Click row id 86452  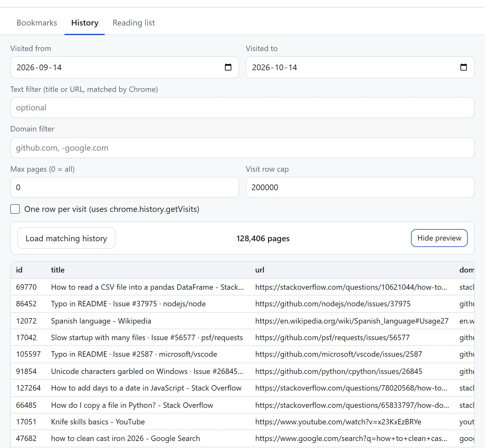point(26,303)
